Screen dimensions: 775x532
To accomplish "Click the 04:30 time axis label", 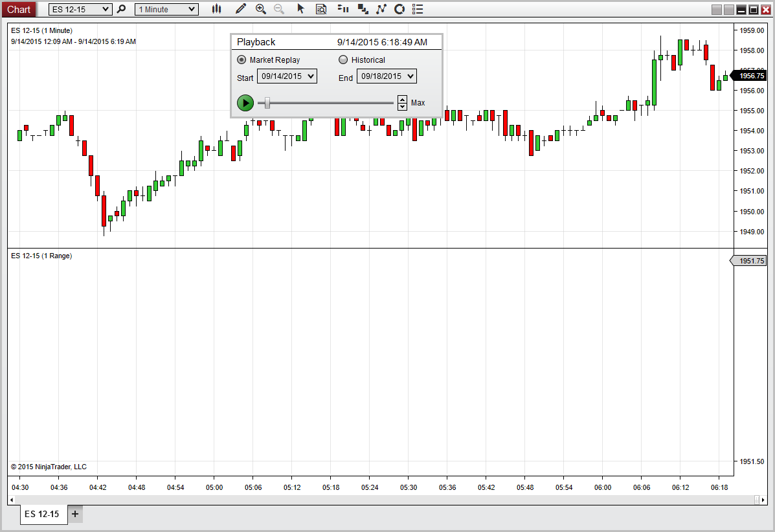I will [20, 487].
